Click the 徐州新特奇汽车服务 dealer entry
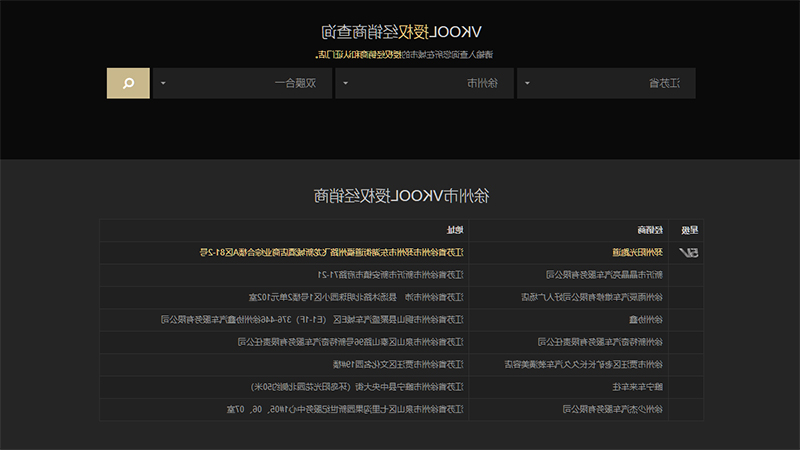The width and height of the screenshot is (800, 450). 600,342
